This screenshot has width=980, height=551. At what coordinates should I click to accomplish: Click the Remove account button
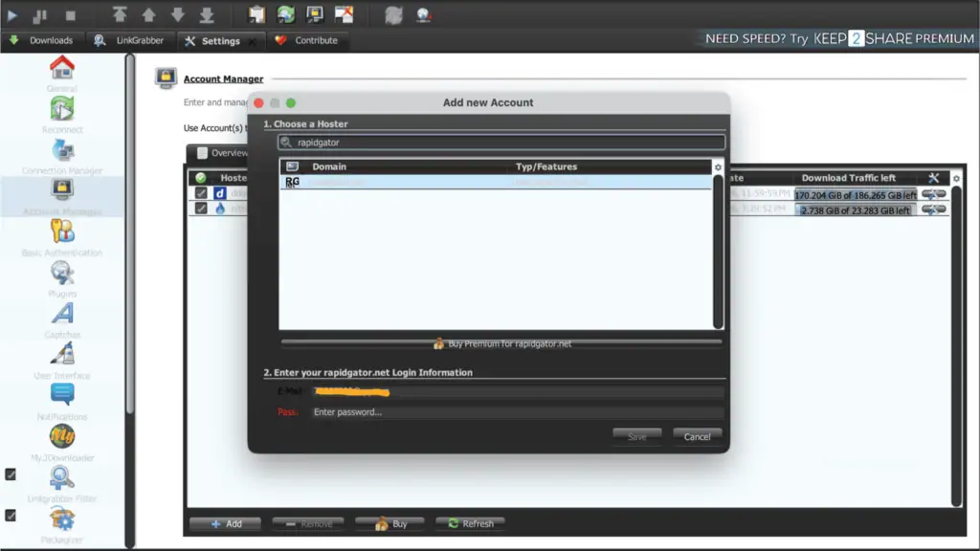coord(308,524)
